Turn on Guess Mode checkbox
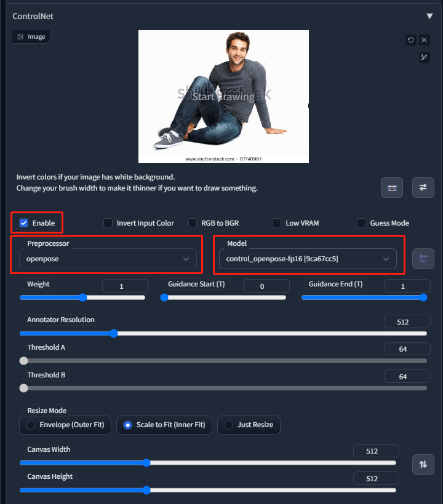Image resolution: width=443 pixels, height=504 pixels. [x=361, y=222]
